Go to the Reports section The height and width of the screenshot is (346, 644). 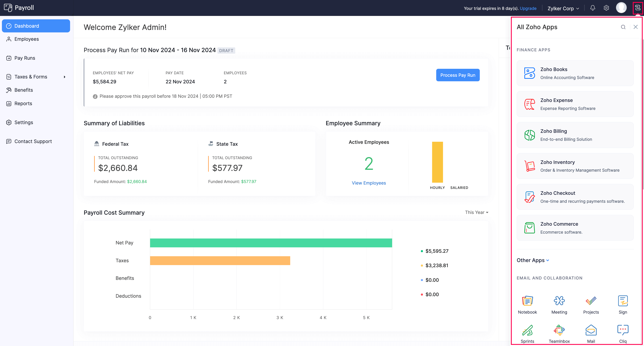pos(23,103)
